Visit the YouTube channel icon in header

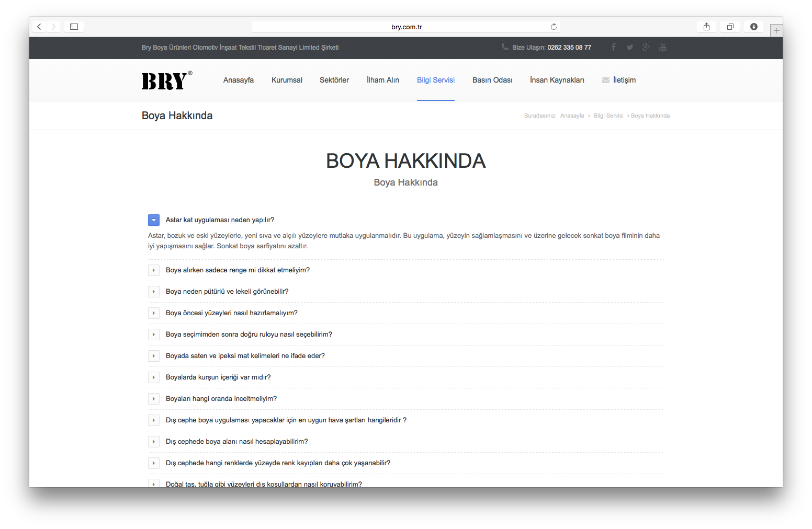(663, 47)
